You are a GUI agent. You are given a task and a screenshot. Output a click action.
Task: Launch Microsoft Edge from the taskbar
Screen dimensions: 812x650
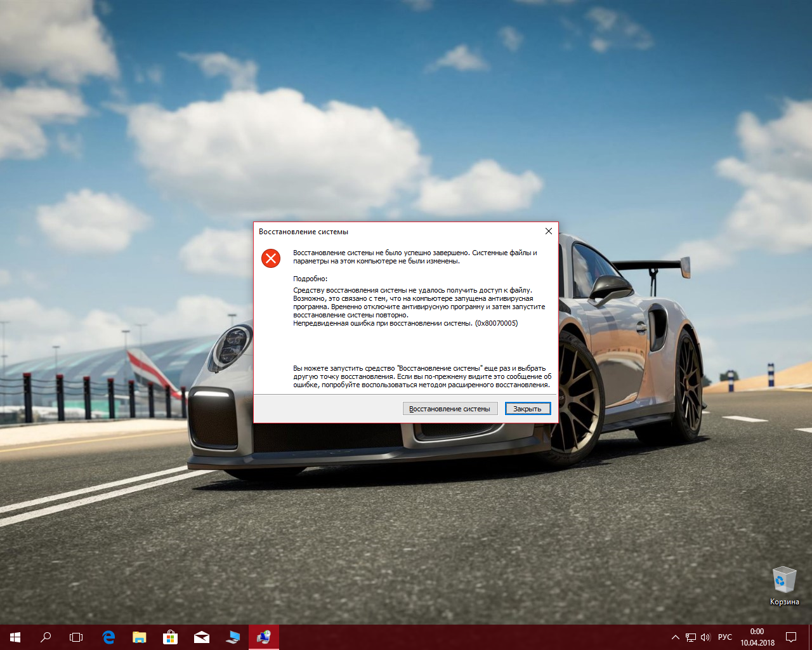click(108, 637)
